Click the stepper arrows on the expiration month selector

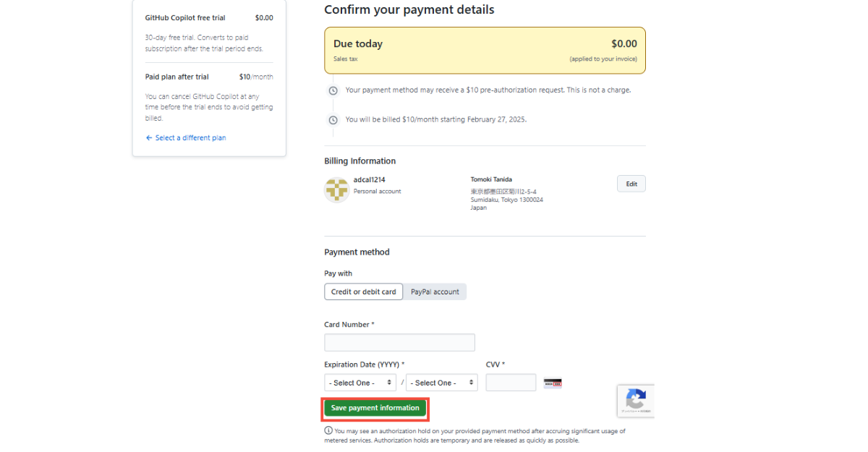(x=391, y=382)
